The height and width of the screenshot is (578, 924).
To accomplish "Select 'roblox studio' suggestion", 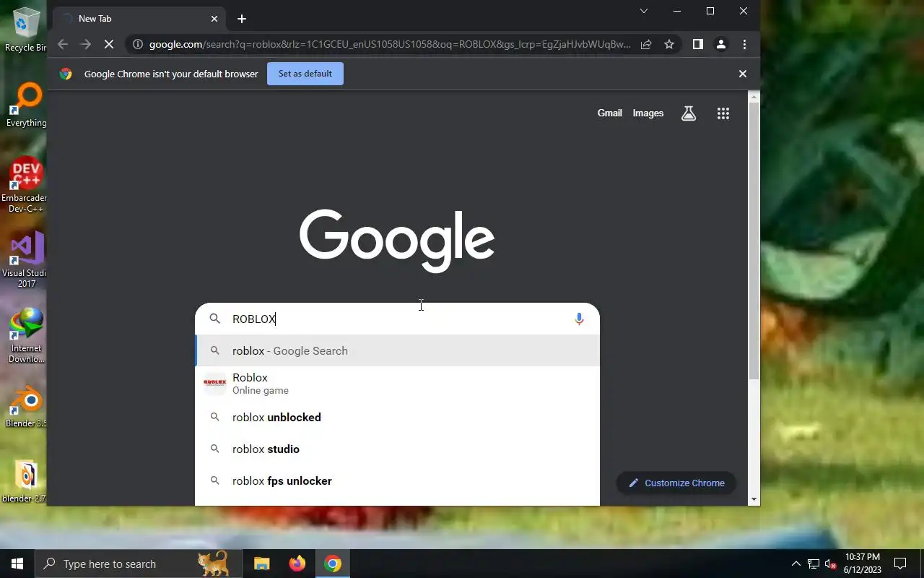I will point(397,449).
